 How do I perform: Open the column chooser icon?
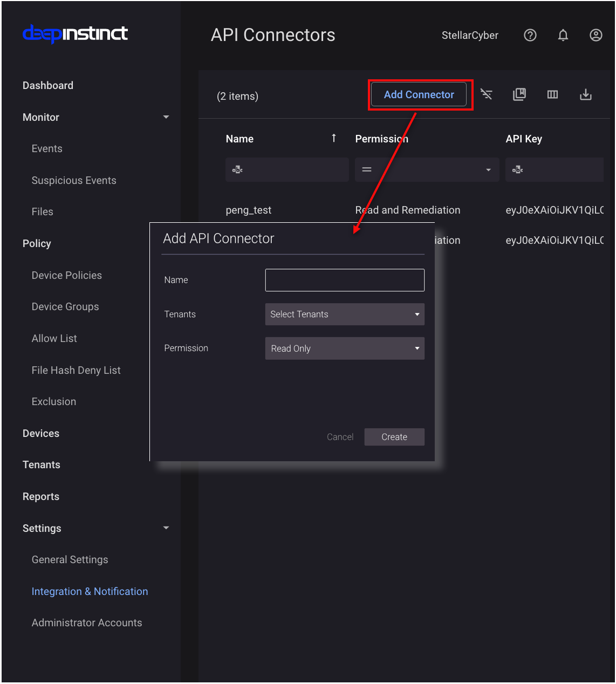tap(552, 94)
